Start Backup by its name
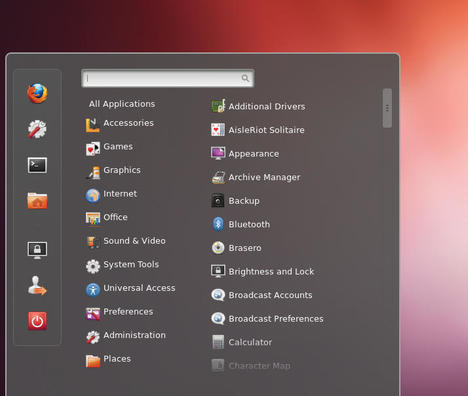This screenshot has width=468, height=396. point(244,201)
